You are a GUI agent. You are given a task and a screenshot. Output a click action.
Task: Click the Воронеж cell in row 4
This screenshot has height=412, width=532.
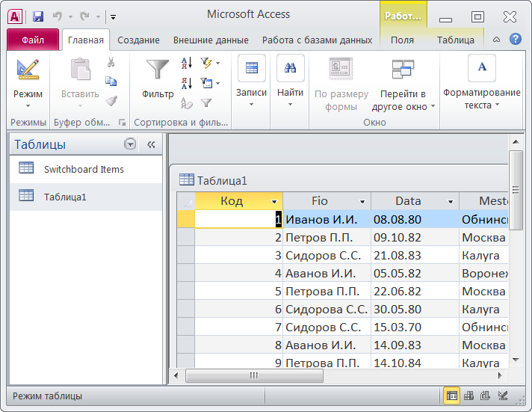tap(484, 274)
